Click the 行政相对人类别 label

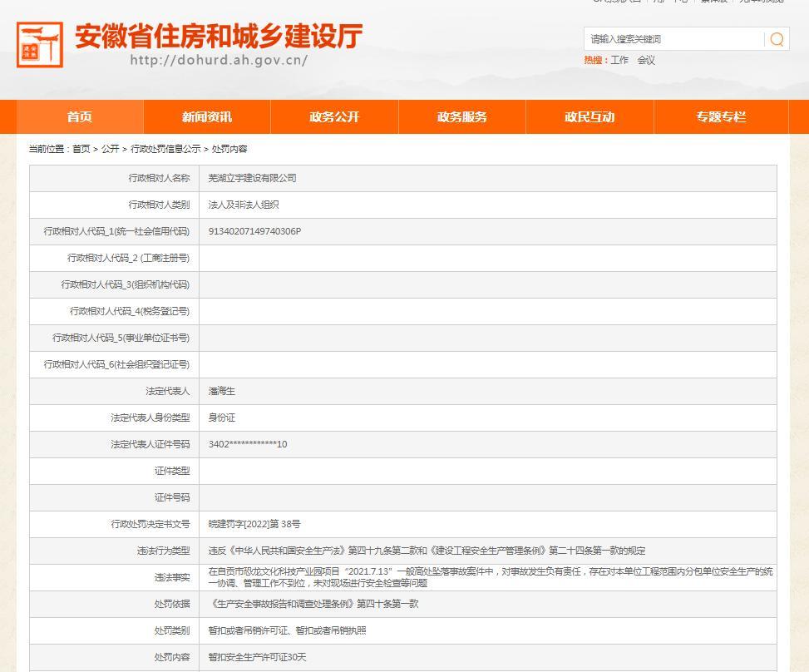pyautogui.click(x=159, y=205)
